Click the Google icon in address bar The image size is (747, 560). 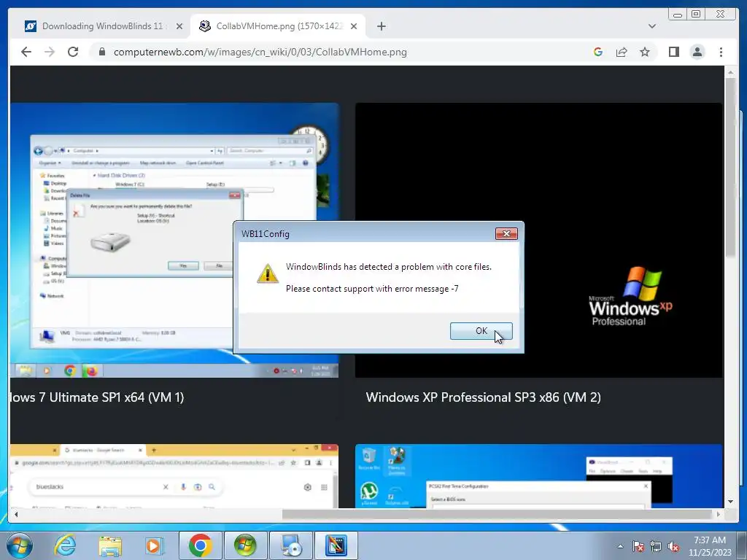click(x=598, y=52)
